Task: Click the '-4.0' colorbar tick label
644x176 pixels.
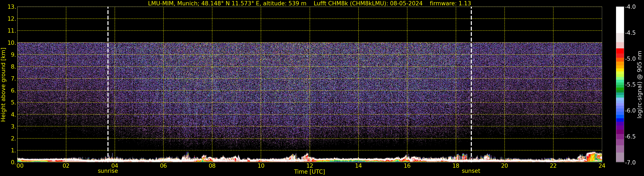Action: (x=630, y=7)
